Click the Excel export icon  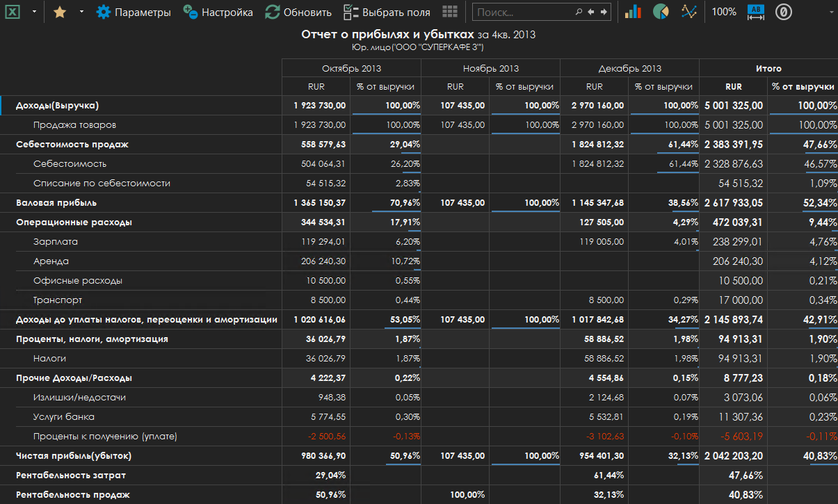pos(13,12)
